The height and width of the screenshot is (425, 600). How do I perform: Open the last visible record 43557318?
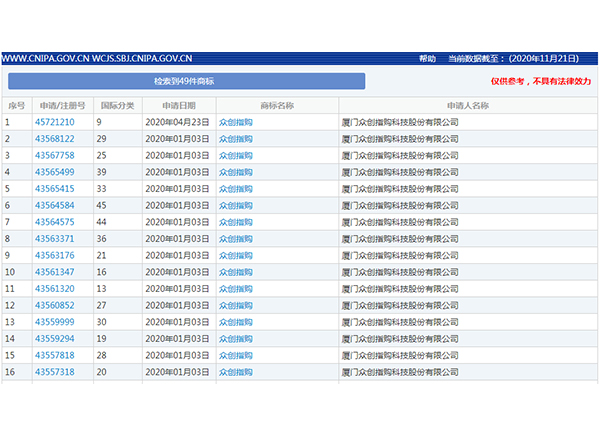click(55, 372)
